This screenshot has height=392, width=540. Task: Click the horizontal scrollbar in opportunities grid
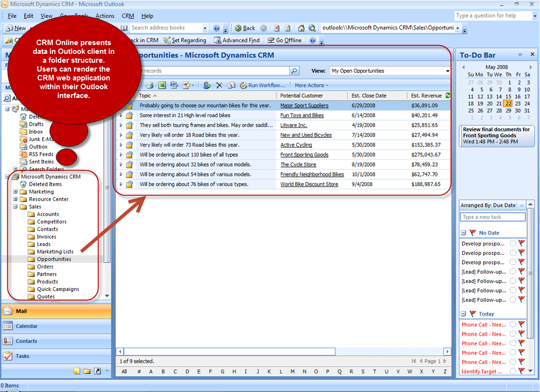[x=230, y=352]
